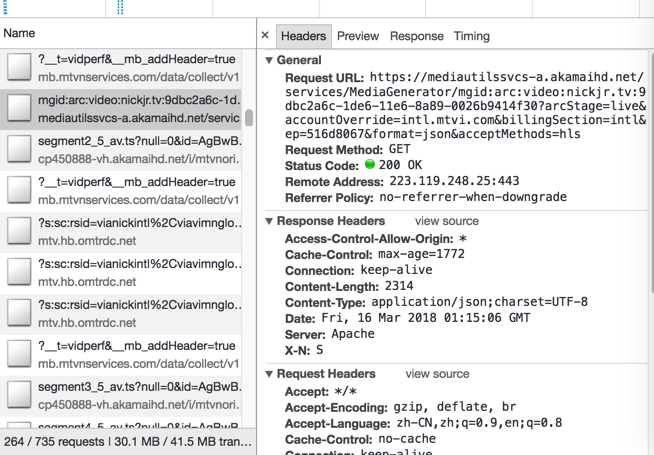This screenshot has width=654, height=455.
Task: Click the Request Method GET value
Action: (400, 149)
